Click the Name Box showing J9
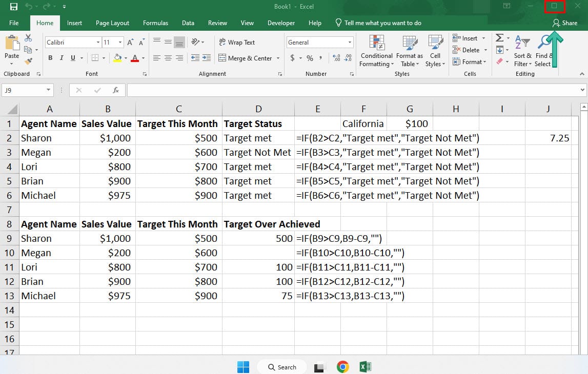The width and height of the screenshot is (588, 374). coord(27,90)
